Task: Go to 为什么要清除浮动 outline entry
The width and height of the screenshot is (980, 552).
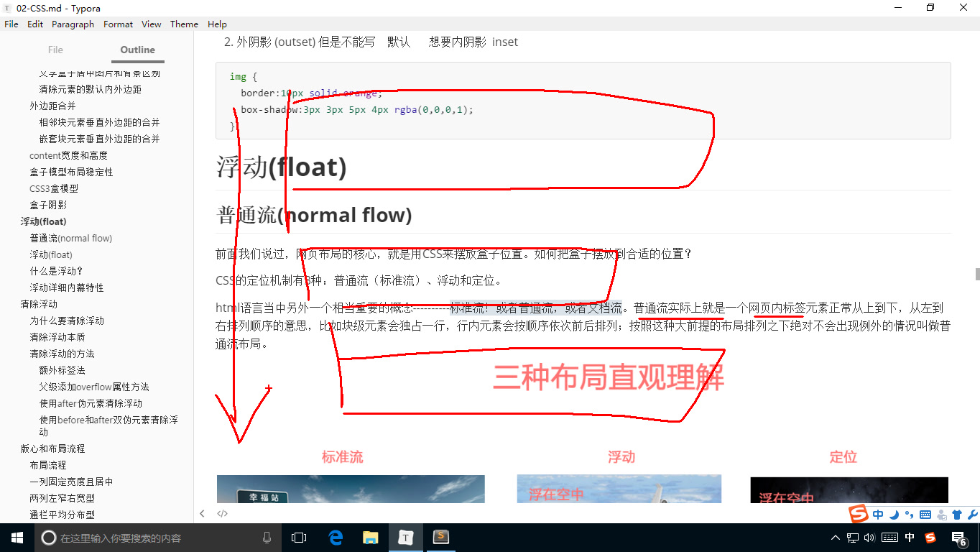Action: [67, 321]
